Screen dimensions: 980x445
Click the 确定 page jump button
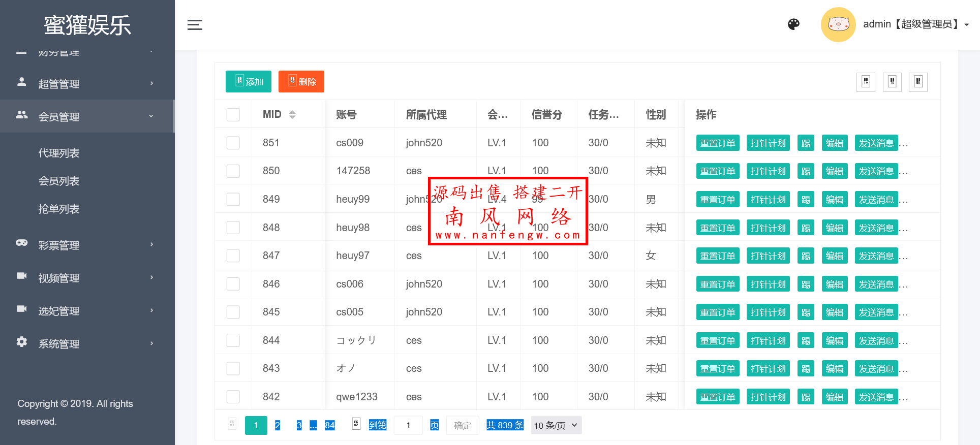[463, 425]
